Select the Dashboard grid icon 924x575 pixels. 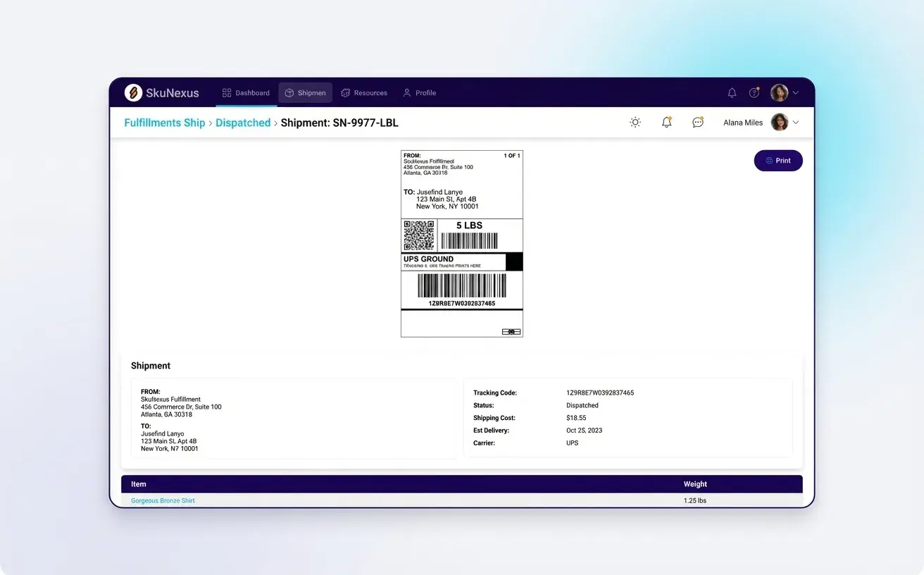point(226,92)
